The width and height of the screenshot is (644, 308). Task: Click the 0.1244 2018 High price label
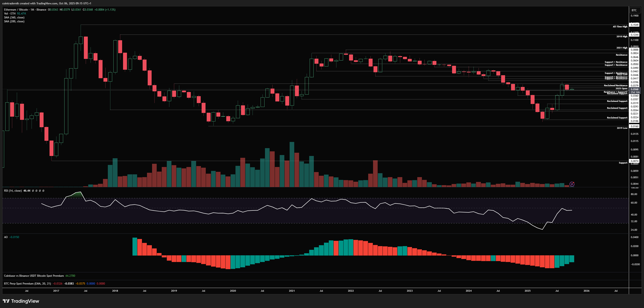634,35
